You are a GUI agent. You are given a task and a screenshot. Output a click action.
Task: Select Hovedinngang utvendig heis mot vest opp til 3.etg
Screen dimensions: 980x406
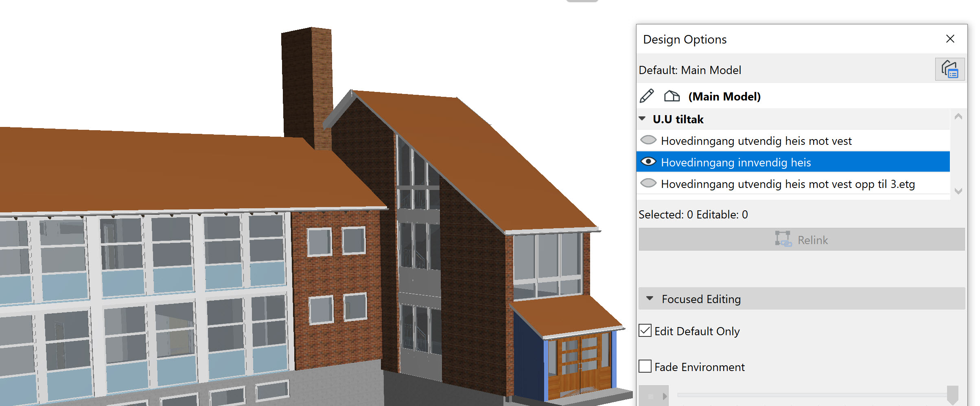pyautogui.click(x=787, y=184)
